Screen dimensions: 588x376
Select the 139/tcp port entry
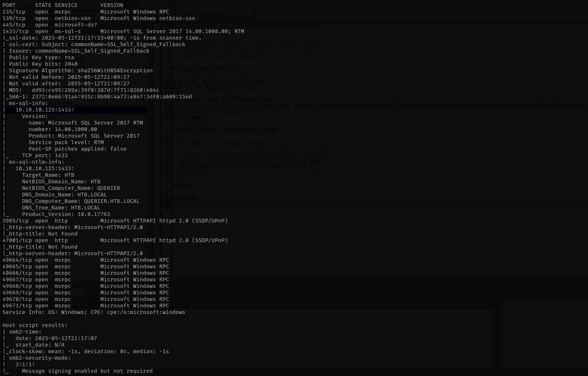click(x=14, y=18)
